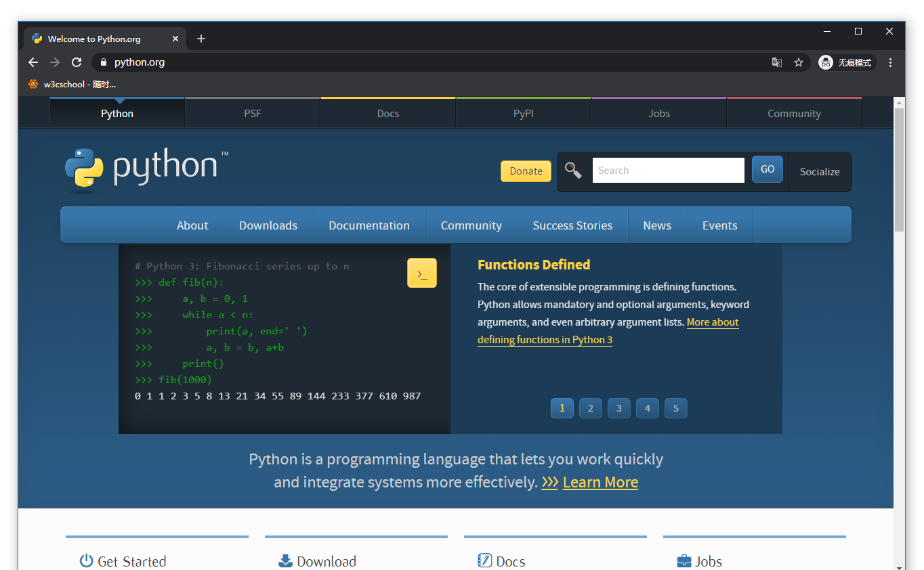
Task: Click the fib(1000) code line
Action: pyautogui.click(x=173, y=380)
